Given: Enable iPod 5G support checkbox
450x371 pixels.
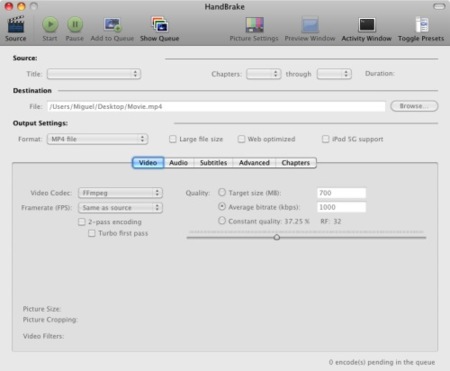Looking at the screenshot, I should click(326, 139).
